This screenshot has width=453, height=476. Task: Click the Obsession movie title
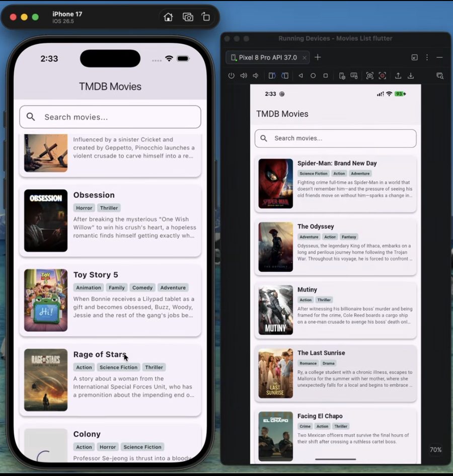[x=94, y=195]
